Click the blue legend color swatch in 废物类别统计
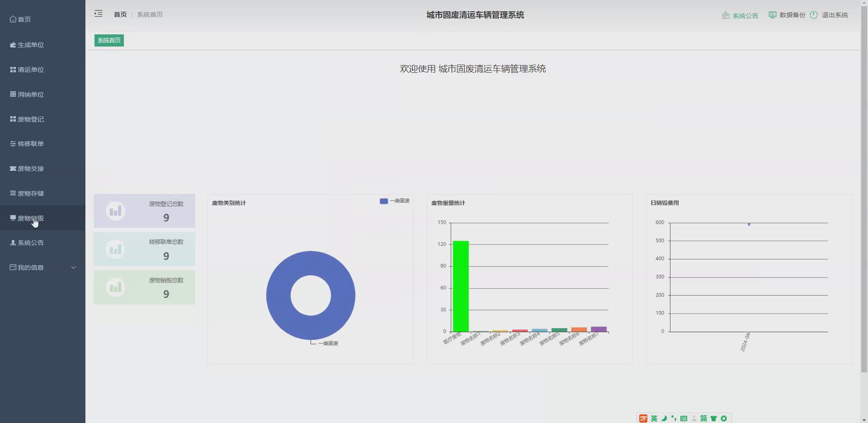Viewport: 868px width, 423px height. [x=384, y=201]
